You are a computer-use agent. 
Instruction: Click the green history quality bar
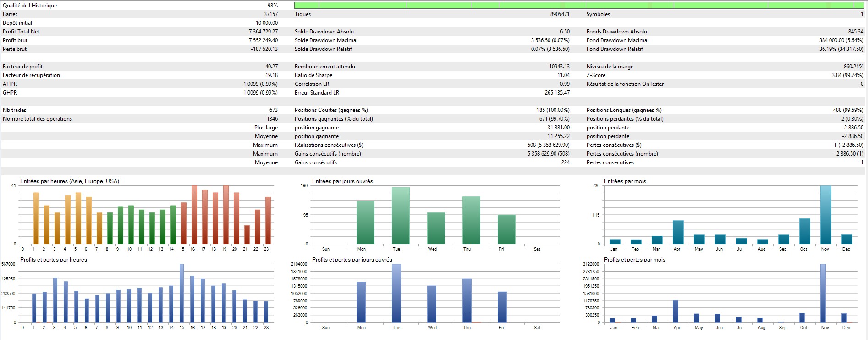pos(579,5)
